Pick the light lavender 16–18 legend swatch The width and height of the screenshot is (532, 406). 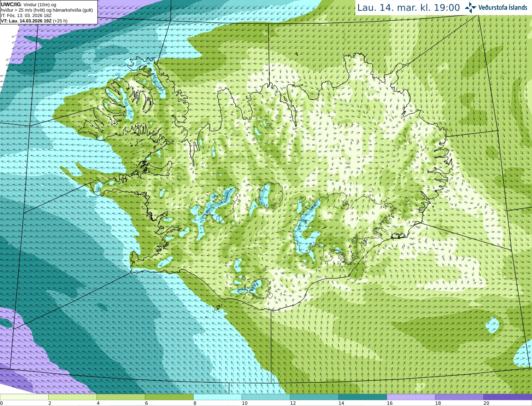[411, 397]
